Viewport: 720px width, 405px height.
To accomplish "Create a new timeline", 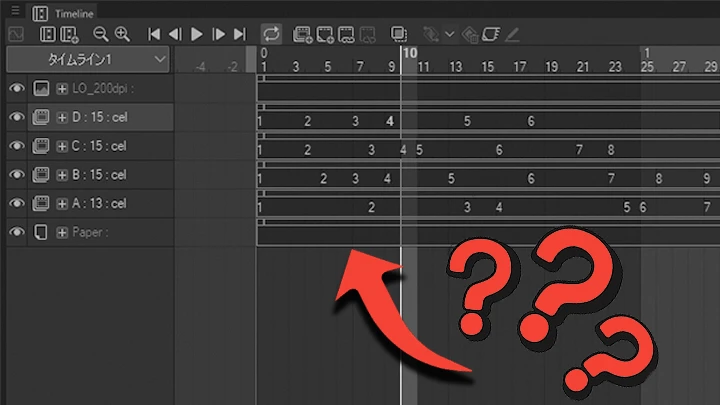I will 69,34.
